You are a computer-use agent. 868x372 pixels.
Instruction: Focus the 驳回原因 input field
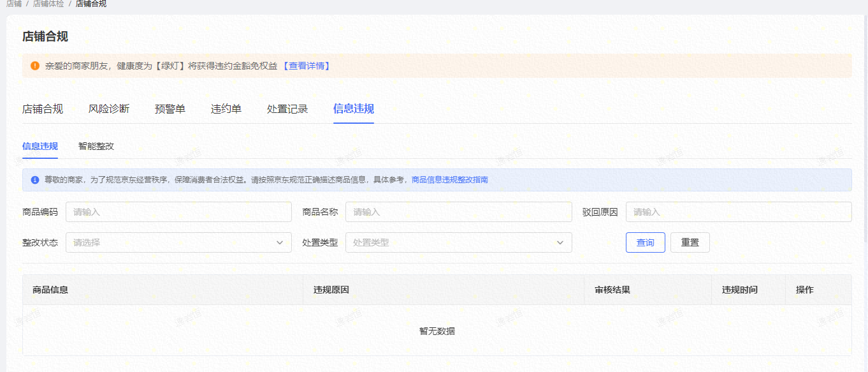pos(738,212)
